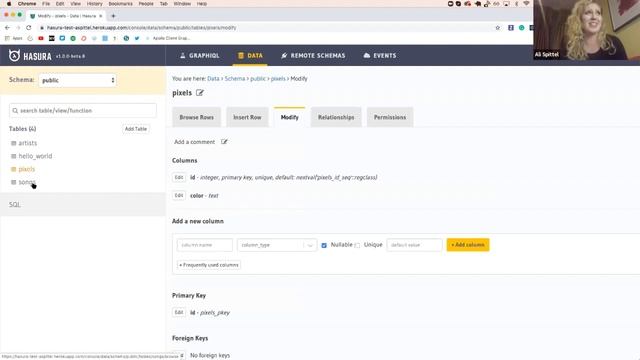Click the blue extension icon beside star

511,28
